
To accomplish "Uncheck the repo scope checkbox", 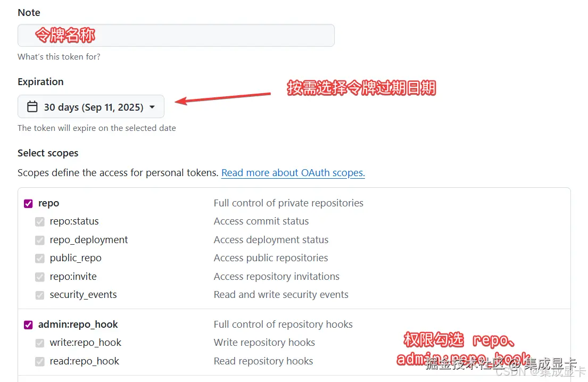I will 28,203.
